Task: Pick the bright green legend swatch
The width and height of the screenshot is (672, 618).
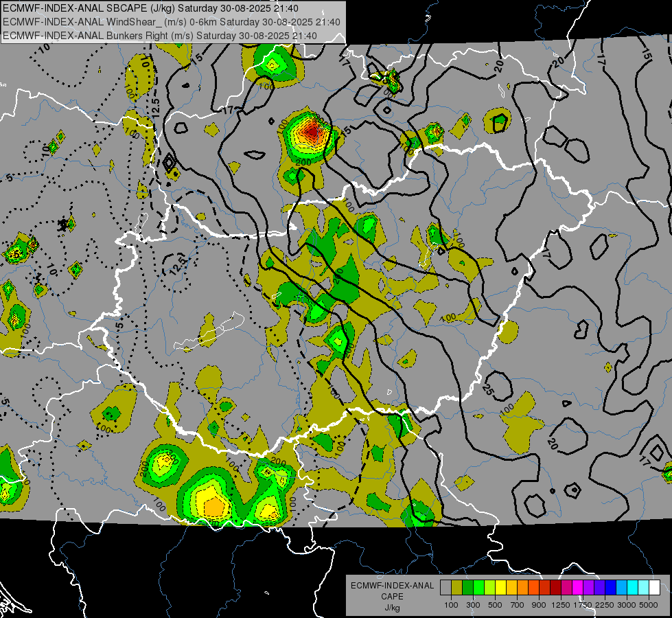Action: (478, 588)
